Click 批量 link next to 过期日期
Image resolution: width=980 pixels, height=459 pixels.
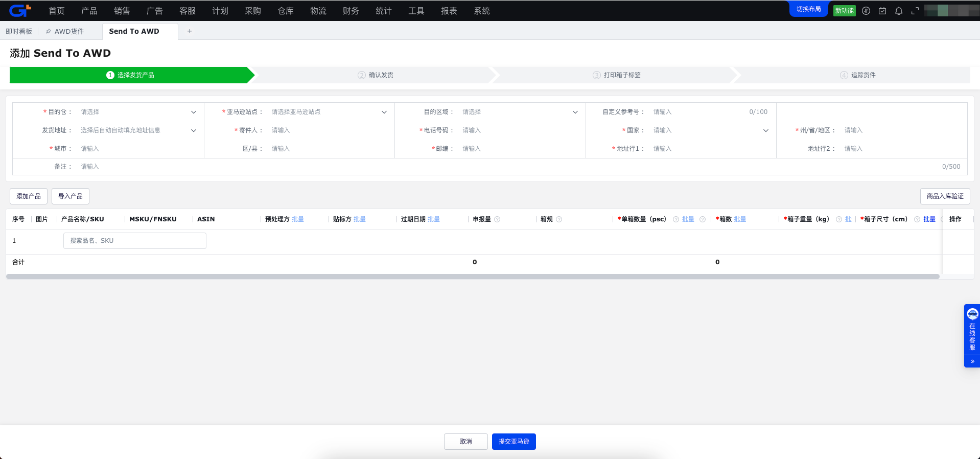tap(434, 219)
